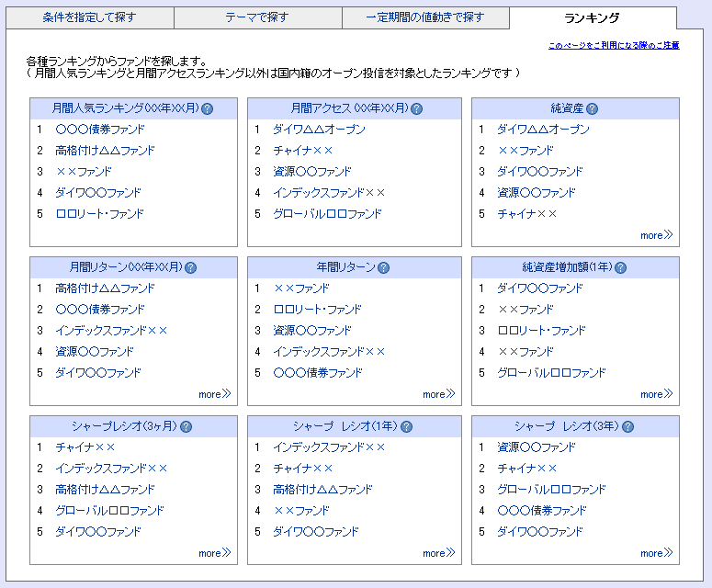This screenshot has height=588, width=712.
Task: Open help icon for 純資産増加額(1年)
Action: coord(621,268)
